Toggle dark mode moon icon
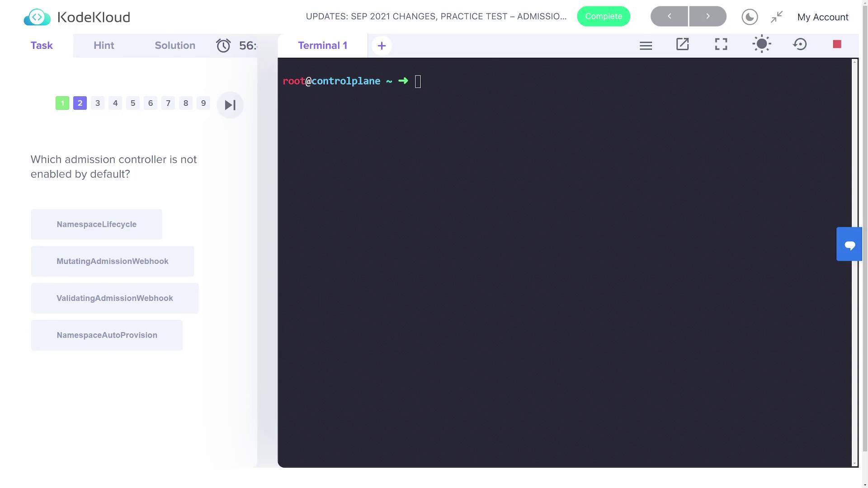Screen dimensions: 868x488 [x=750, y=17]
